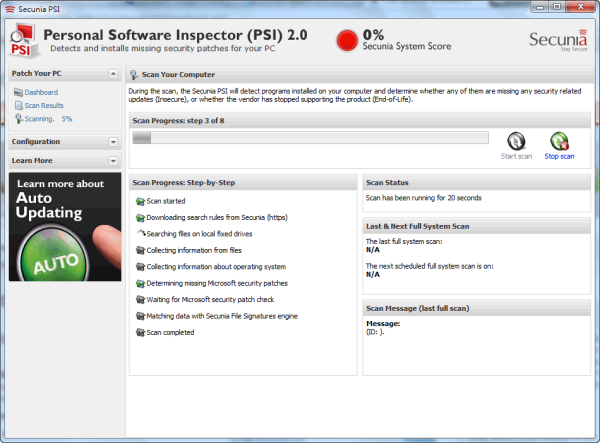This screenshot has height=443, width=600.
Task: Click the Start scan label
Action: point(516,156)
